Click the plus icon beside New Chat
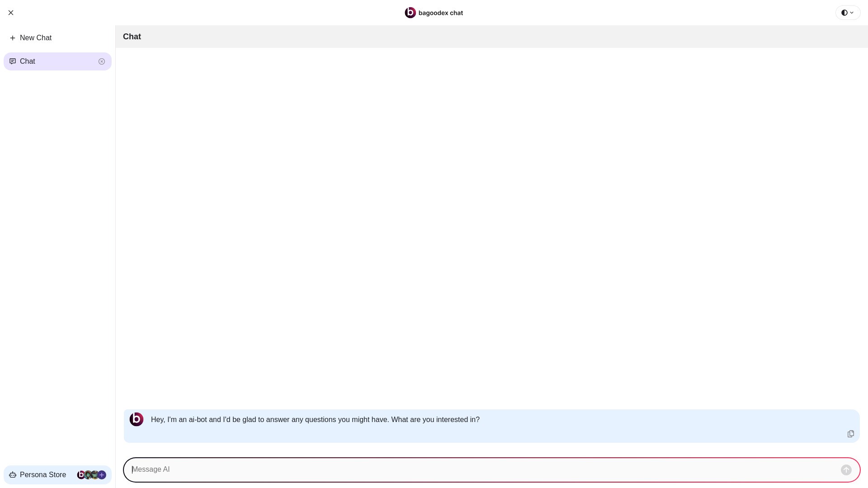Screen dimensions: 868x488 [13, 38]
